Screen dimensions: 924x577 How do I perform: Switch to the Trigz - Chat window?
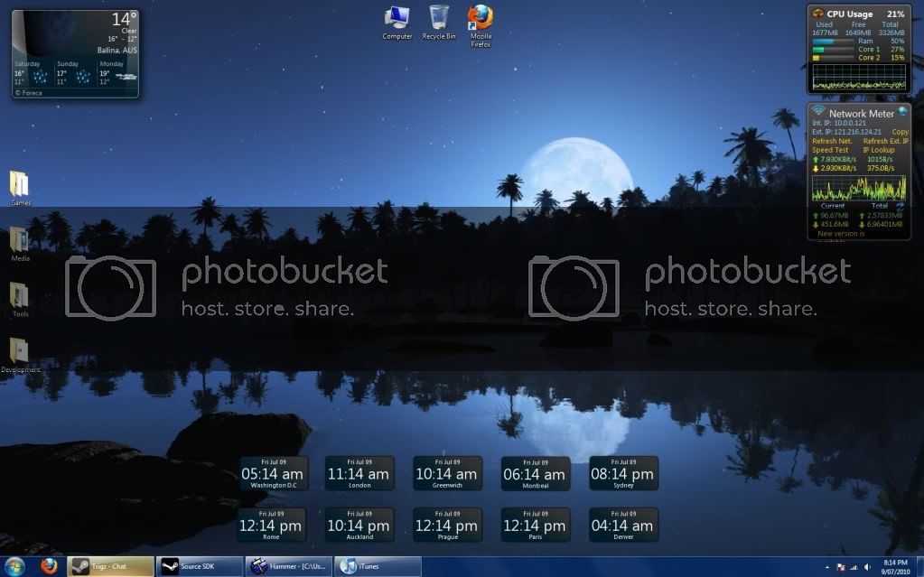pos(110,566)
